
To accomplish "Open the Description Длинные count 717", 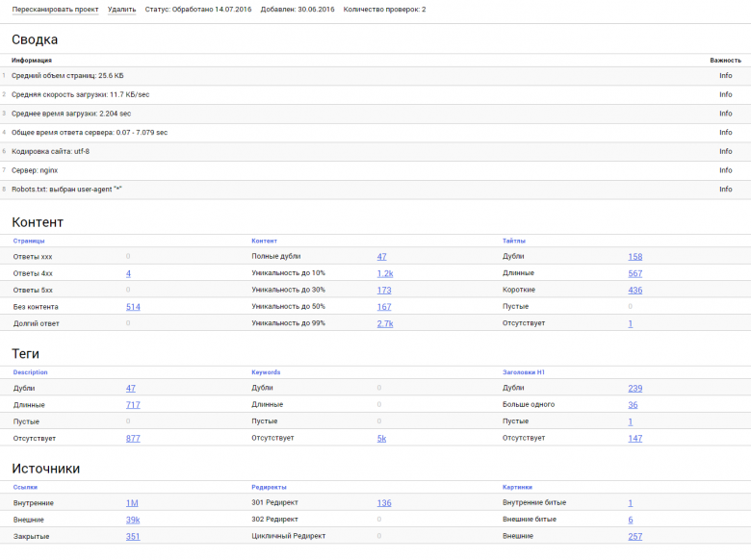I will click(133, 405).
